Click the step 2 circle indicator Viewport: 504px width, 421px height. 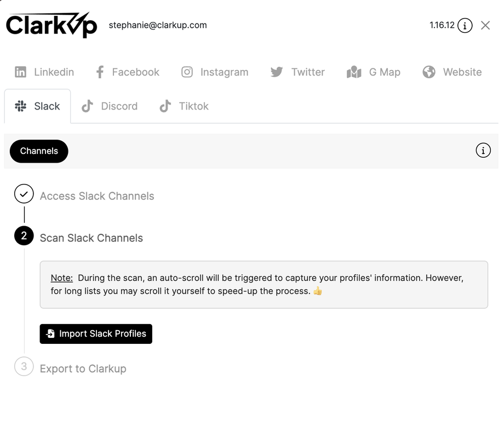(24, 235)
